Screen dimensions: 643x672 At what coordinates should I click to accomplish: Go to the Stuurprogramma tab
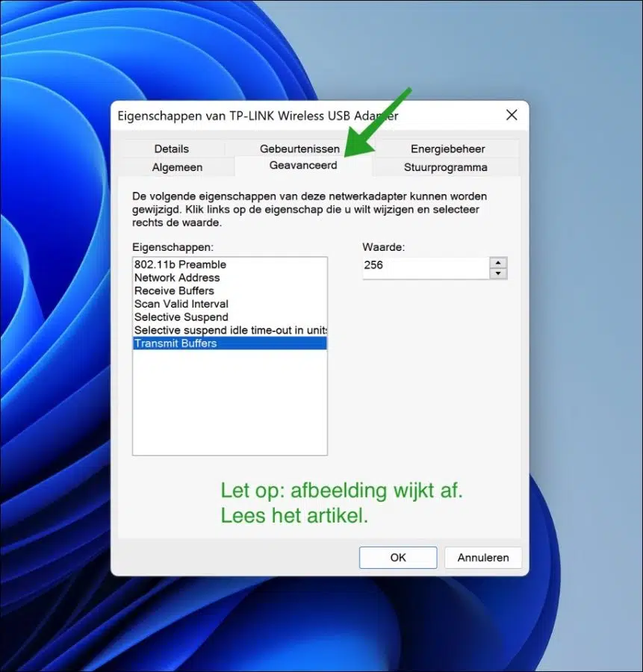[x=445, y=167]
